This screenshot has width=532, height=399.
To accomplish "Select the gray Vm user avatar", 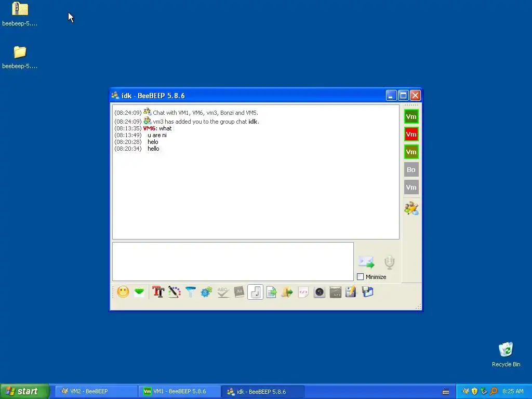I will pyautogui.click(x=411, y=187).
